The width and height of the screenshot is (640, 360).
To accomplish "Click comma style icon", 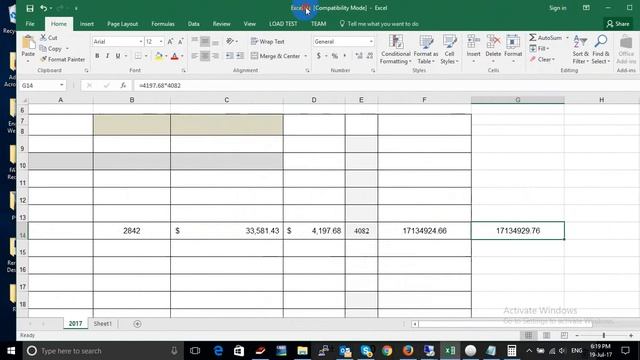I will [x=345, y=56].
